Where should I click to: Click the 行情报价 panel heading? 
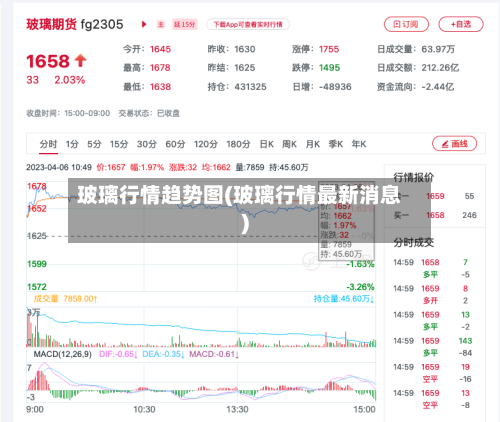(x=414, y=177)
